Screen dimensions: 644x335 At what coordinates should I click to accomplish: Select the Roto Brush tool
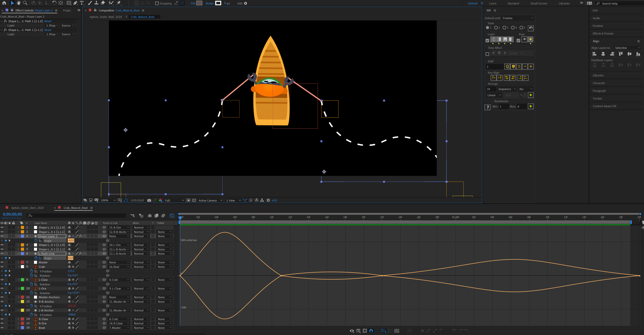pos(111,3)
